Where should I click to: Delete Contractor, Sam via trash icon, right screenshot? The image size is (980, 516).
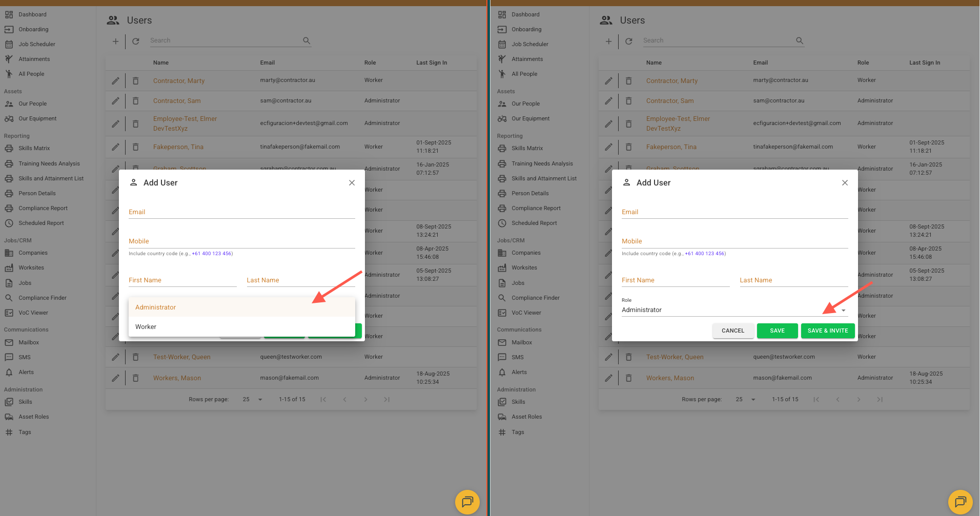click(x=628, y=101)
